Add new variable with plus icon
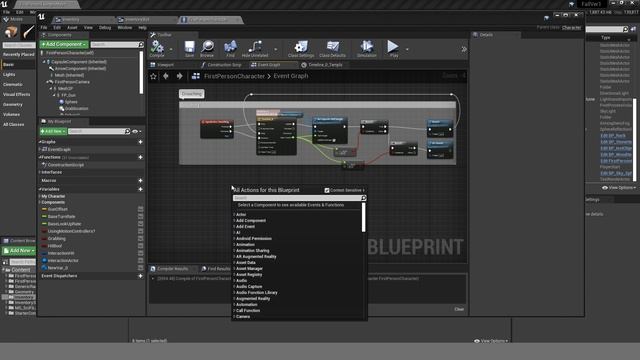The image size is (640, 360). [x=140, y=189]
